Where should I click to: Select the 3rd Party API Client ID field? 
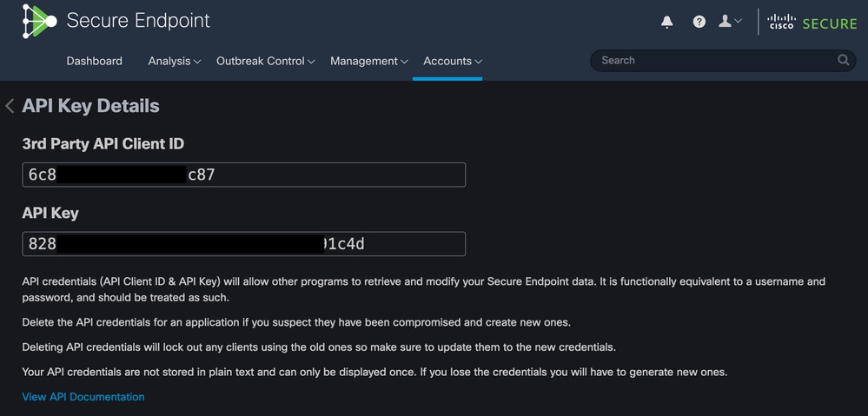(x=243, y=175)
